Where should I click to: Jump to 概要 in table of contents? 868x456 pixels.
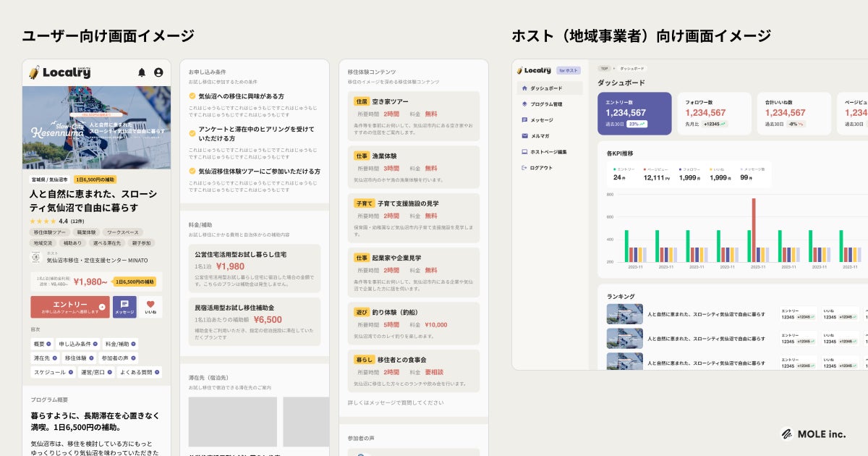(41, 344)
